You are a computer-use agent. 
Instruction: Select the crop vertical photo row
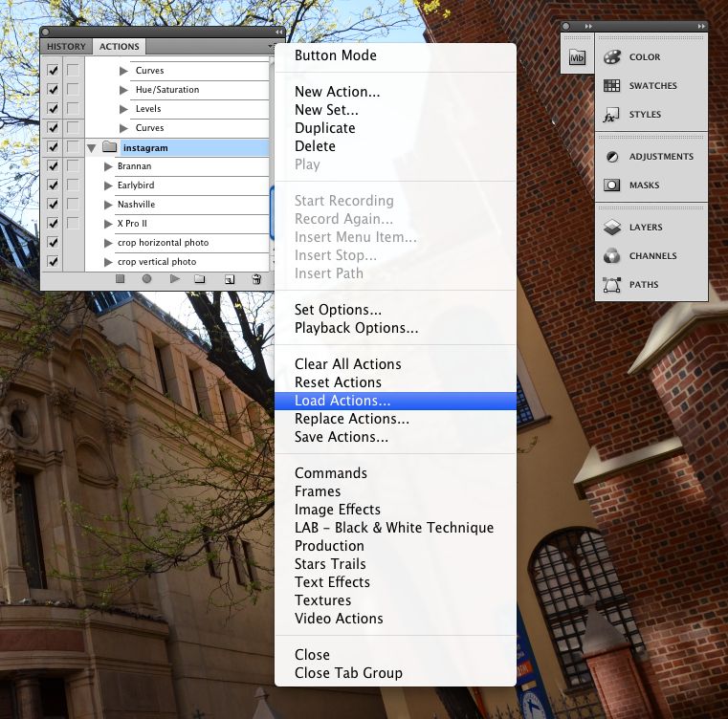[x=177, y=262]
